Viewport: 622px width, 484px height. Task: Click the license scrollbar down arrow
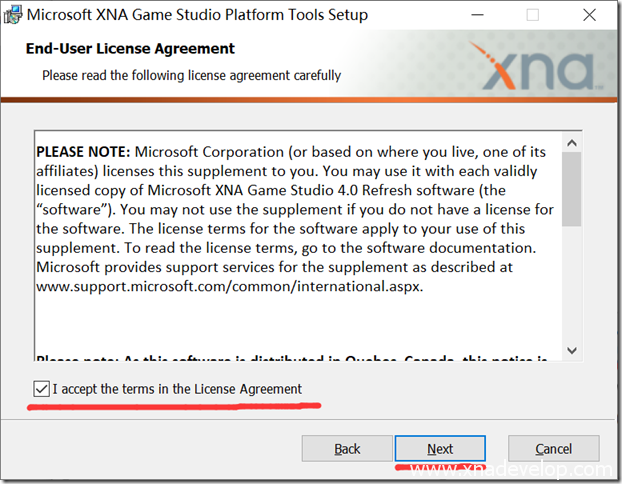coord(571,350)
